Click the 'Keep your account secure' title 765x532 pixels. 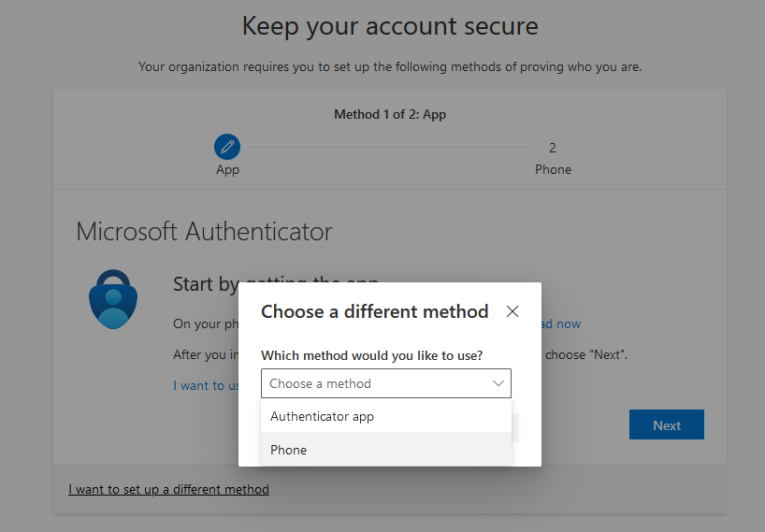pyautogui.click(x=390, y=26)
